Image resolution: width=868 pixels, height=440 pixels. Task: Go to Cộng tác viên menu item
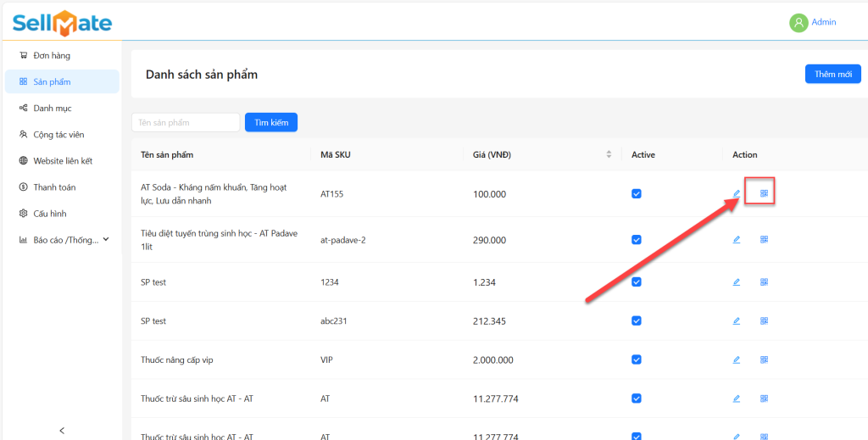[x=58, y=135]
